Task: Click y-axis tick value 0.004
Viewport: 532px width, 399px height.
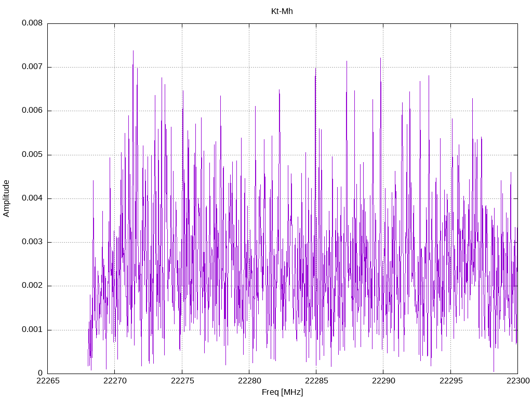Action: point(32,198)
